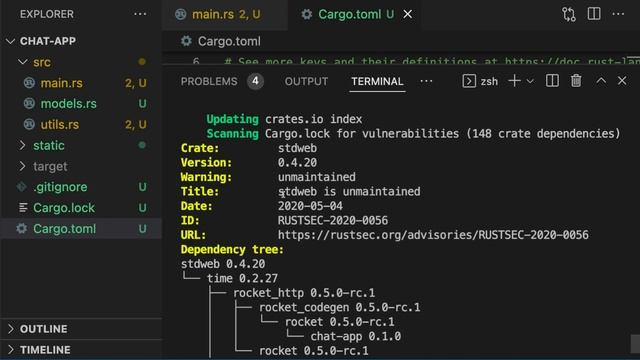Click gear icon on Cargo.toml tab
The width and height of the screenshot is (640, 360).
pos(307,14)
